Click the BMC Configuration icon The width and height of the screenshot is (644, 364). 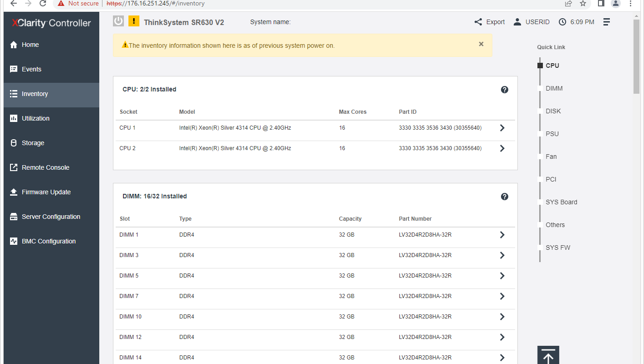14,241
